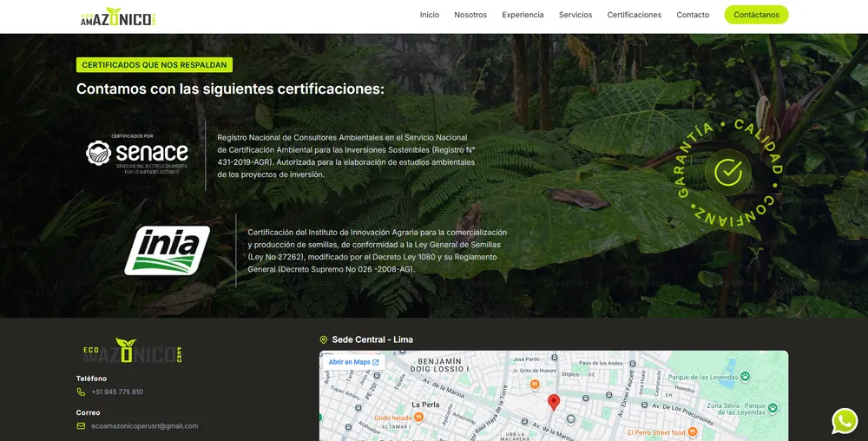Click the Registro Nacional de Consultores Ambientales paragraph
Screen dimensions: 868x441
tap(346, 156)
